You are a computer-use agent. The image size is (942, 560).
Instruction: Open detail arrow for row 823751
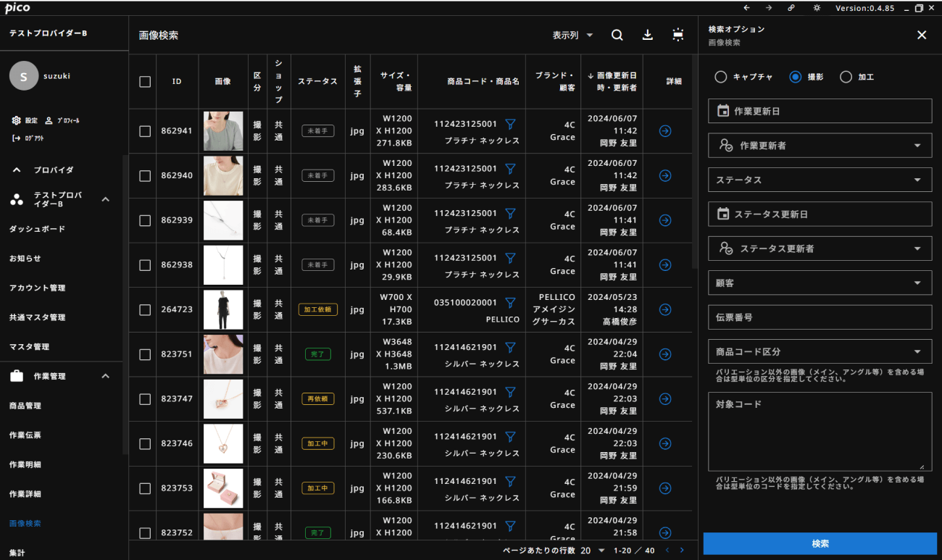pos(665,354)
